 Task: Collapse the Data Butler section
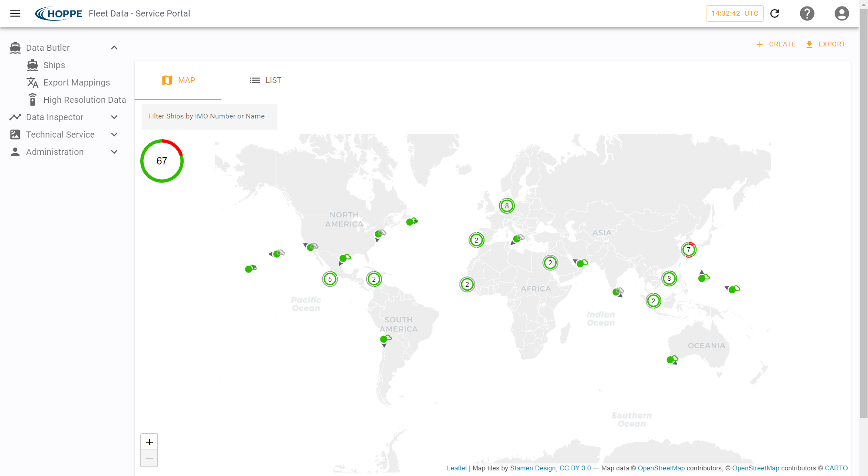click(x=114, y=48)
